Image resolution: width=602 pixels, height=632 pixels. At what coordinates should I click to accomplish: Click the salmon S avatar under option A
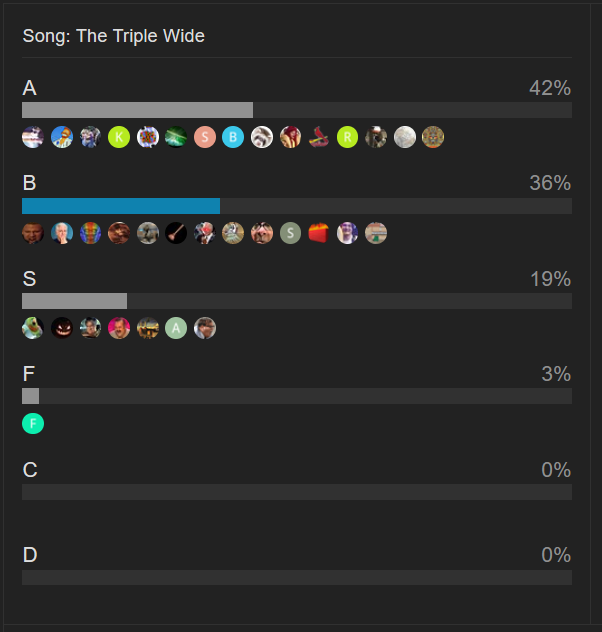click(x=205, y=137)
